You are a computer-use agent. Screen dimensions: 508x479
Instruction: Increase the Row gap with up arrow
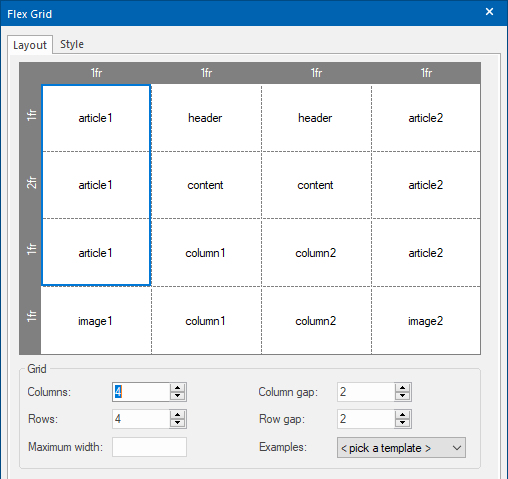tap(402, 415)
